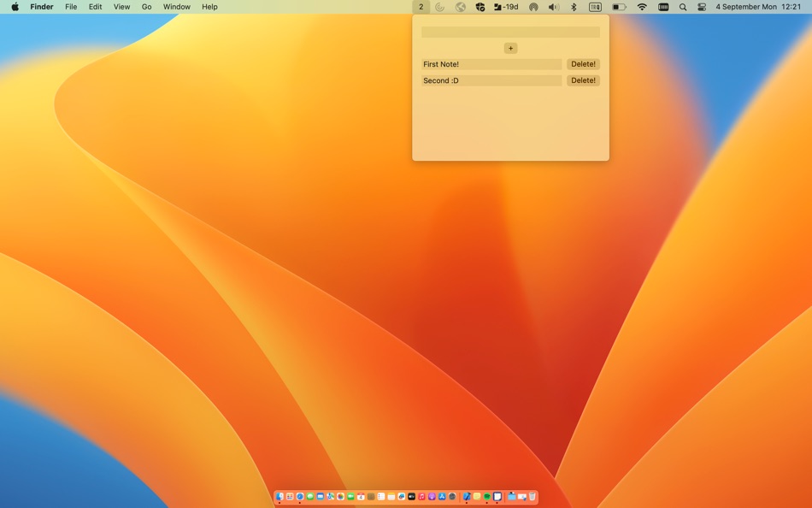Open the Trash in the Dock

point(533,496)
